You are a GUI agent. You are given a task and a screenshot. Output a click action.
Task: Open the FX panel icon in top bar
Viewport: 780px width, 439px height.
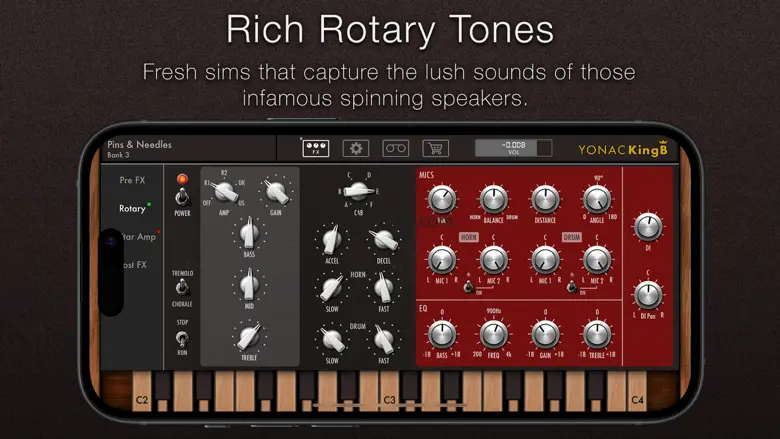tap(316, 148)
